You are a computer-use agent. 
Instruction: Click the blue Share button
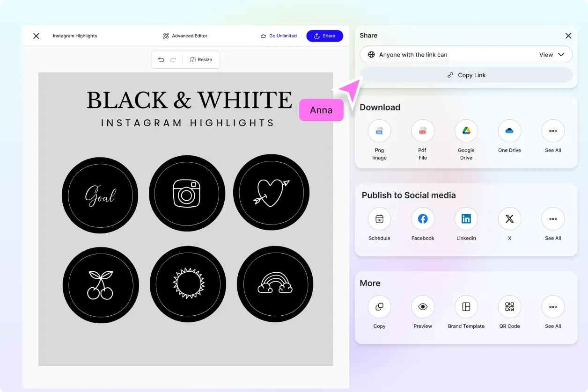pos(324,36)
